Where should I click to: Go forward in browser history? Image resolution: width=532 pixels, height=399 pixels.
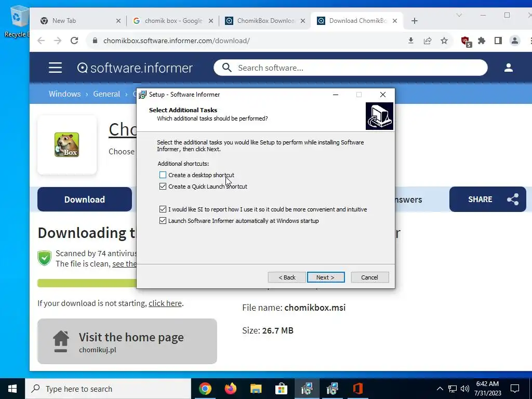[x=58, y=41]
